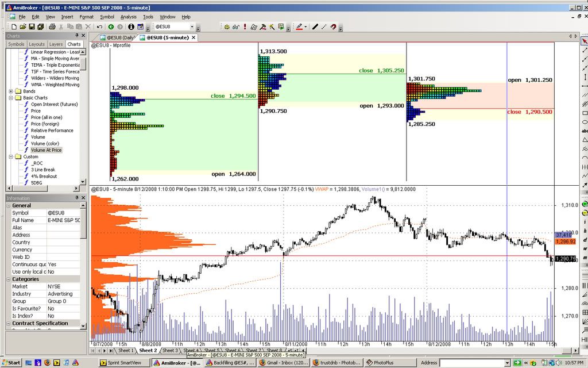Click the red magnet snap icon
588x368 pixels.
(334, 26)
